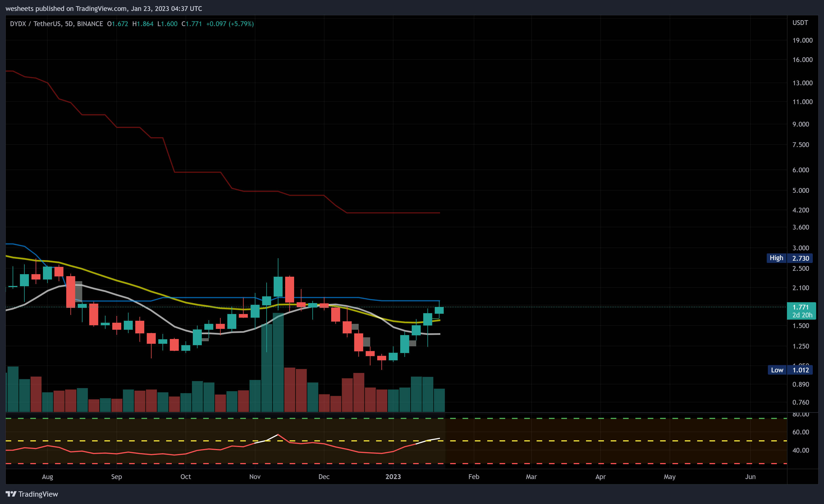Click the 2023 label on time axis
This screenshot has width=824, height=504.
[x=393, y=476]
